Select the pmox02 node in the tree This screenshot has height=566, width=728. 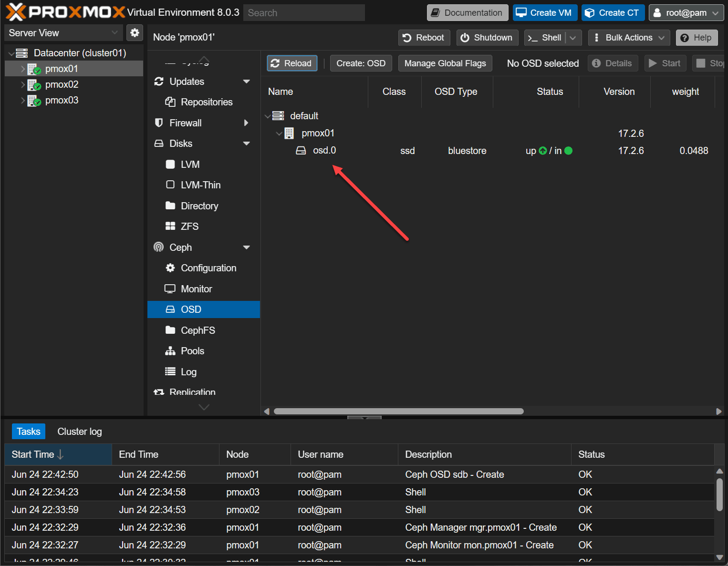pos(62,85)
